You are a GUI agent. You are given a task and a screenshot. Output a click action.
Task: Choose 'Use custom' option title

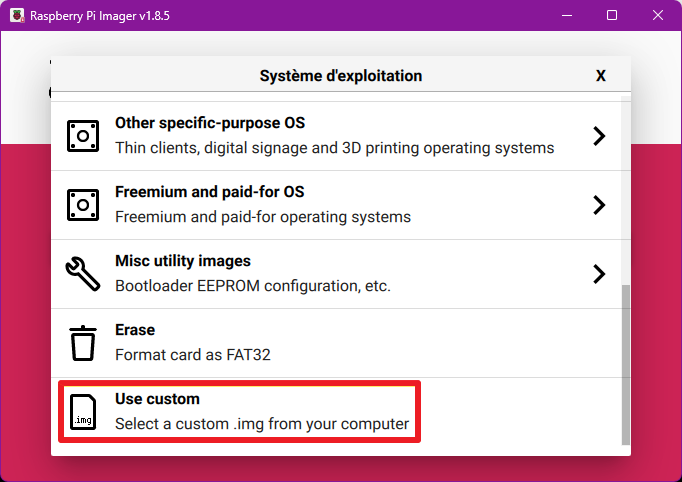[x=157, y=399]
